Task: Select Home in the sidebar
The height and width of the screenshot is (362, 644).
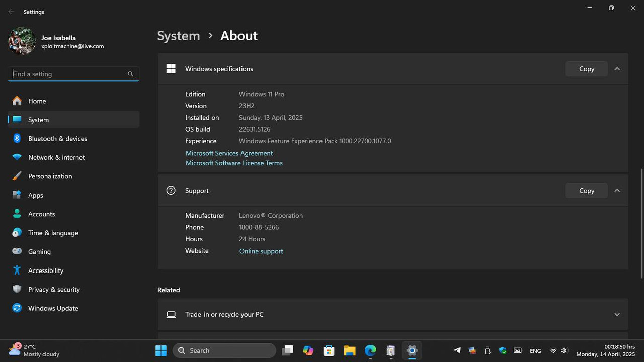Action: click(x=37, y=101)
